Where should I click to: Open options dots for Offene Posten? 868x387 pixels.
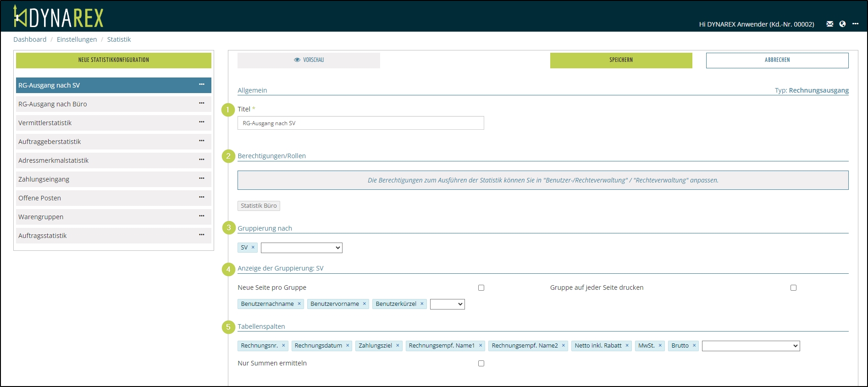coord(201,197)
